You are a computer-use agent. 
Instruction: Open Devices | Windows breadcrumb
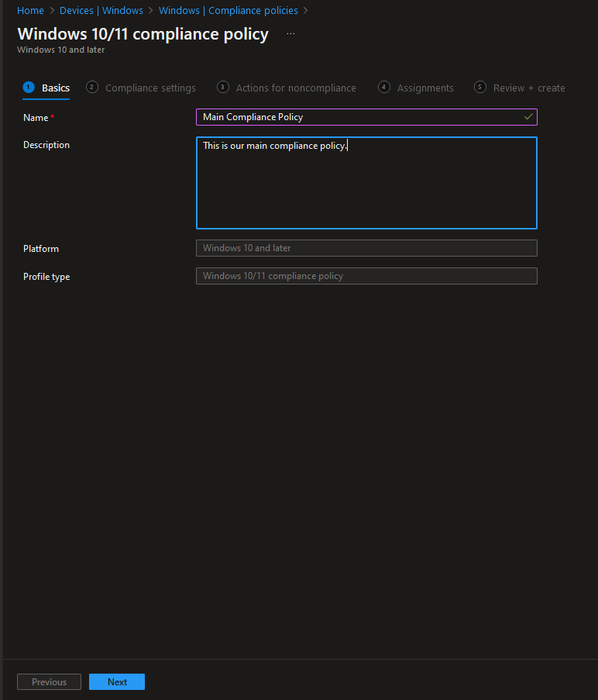coord(101,10)
